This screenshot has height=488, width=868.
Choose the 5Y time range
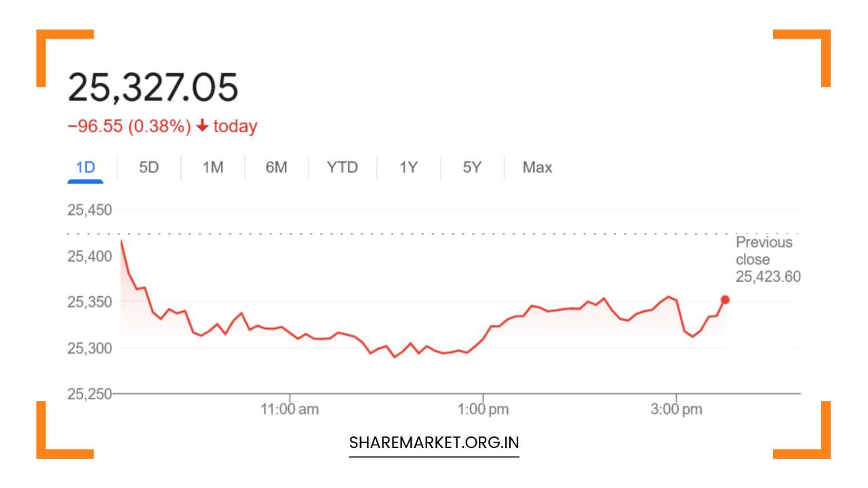point(472,167)
